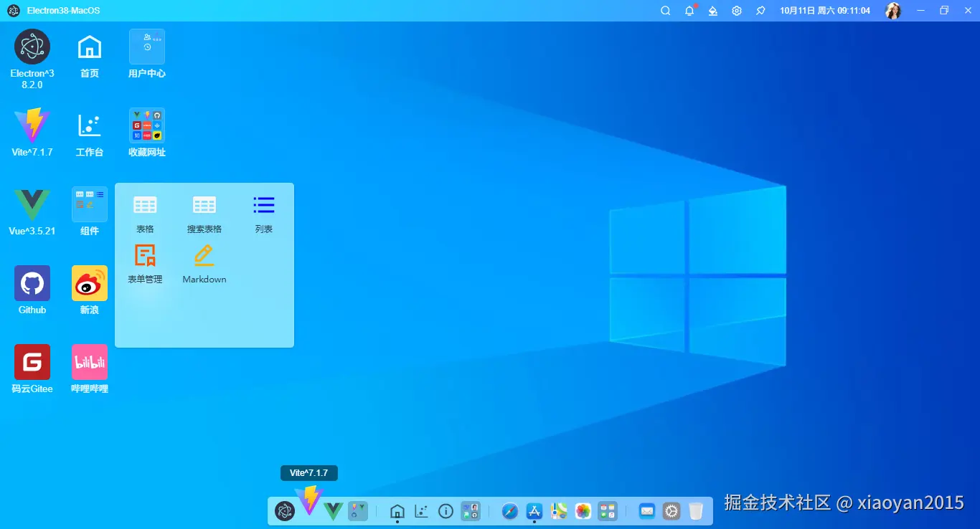Image resolution: width=980 pixels, height=529 pixels.
Task: Click the home icon in the dock
Action: click(x=397, y=511)
